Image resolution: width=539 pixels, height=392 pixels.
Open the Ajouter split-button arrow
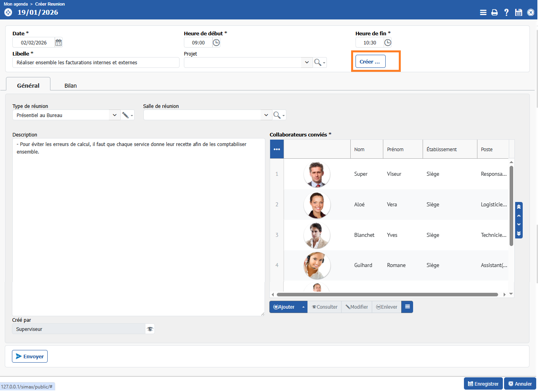pos(303,307)
